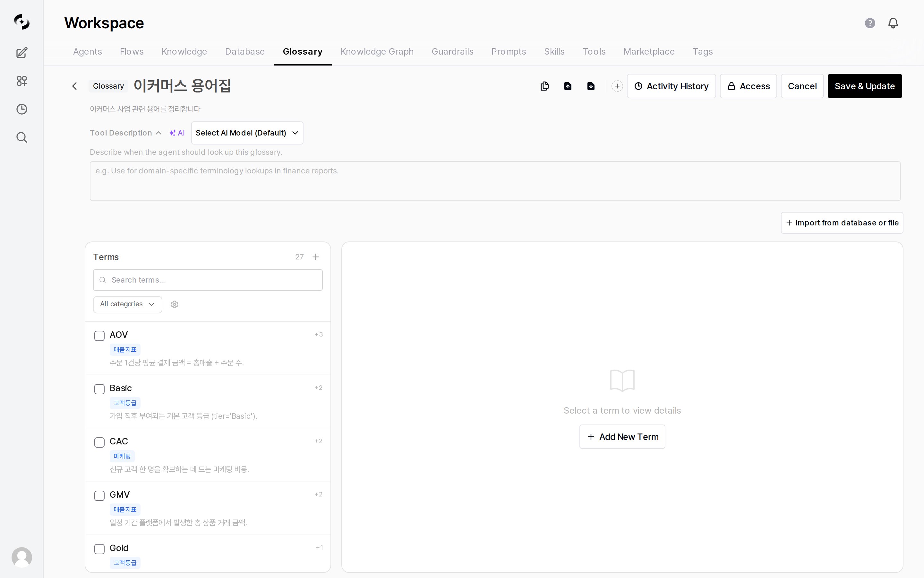Select the CAC term row
Image resolution: width=924 pixels, height=578 pixels.
(x=208, y=455)
